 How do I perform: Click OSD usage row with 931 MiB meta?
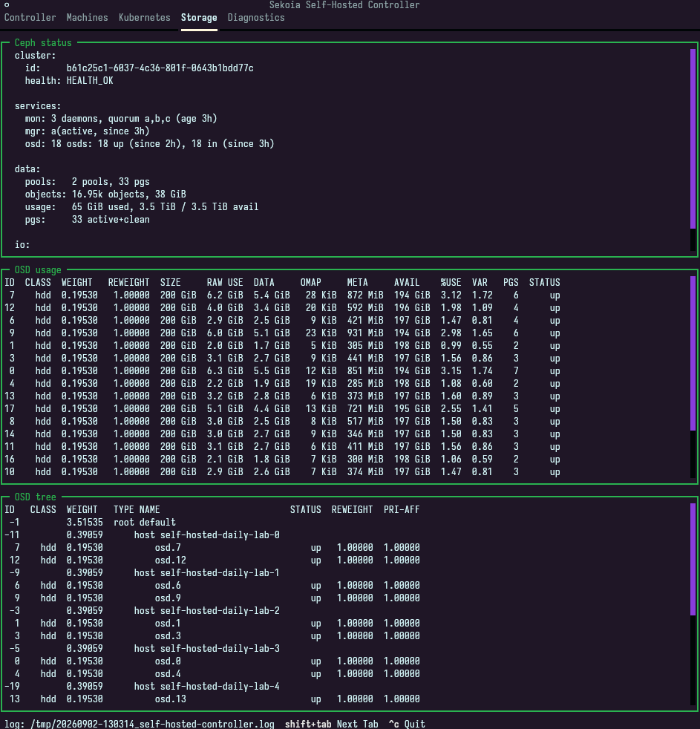click(x=282, y=333)
